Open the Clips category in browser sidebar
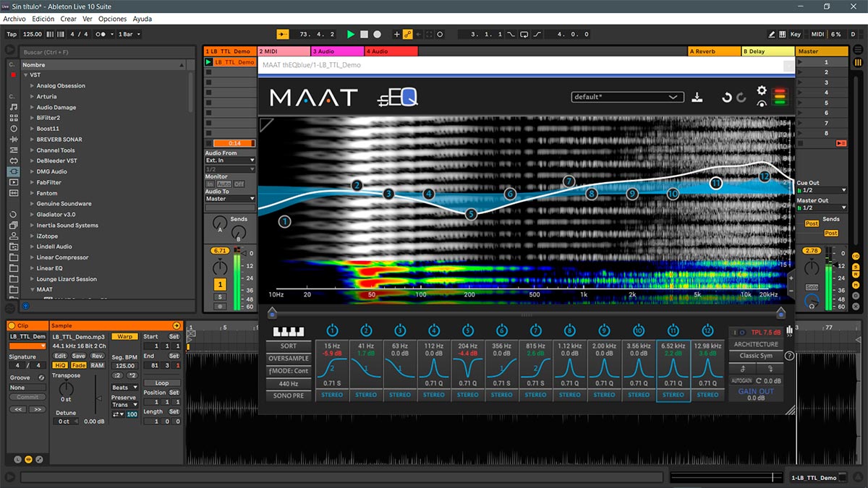Image resolution: width=868 pixels, height=488 pixels. 13,182
